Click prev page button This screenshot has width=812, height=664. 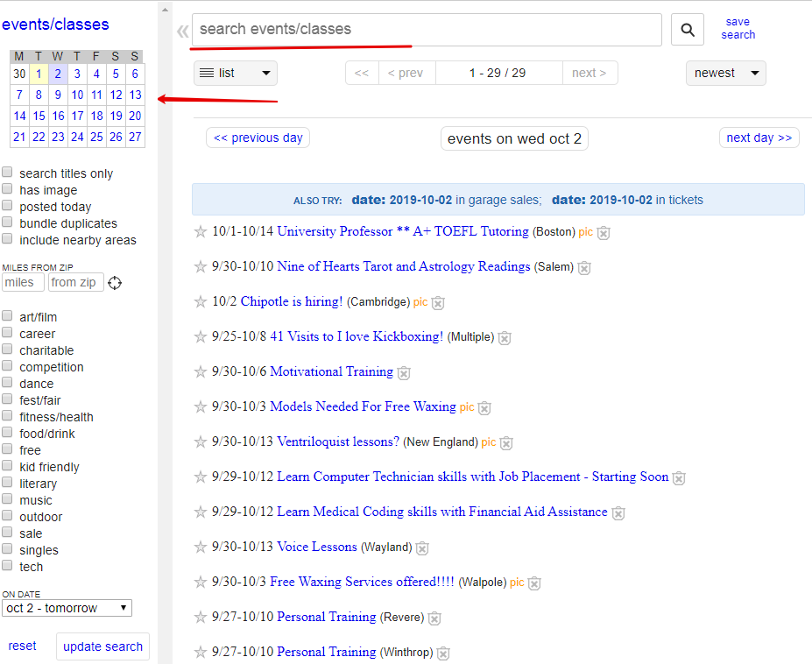[x=407, y=73]
